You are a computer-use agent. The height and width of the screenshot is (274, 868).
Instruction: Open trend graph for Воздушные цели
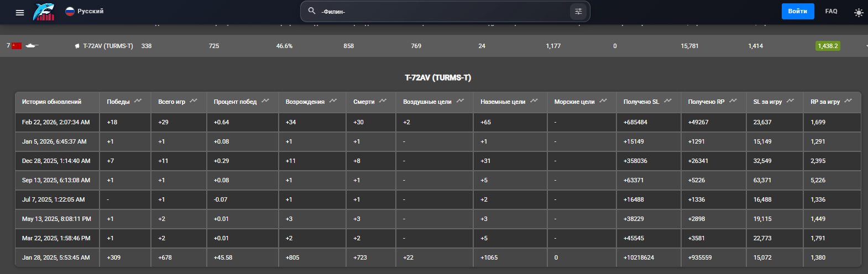(x=460, y=101)
